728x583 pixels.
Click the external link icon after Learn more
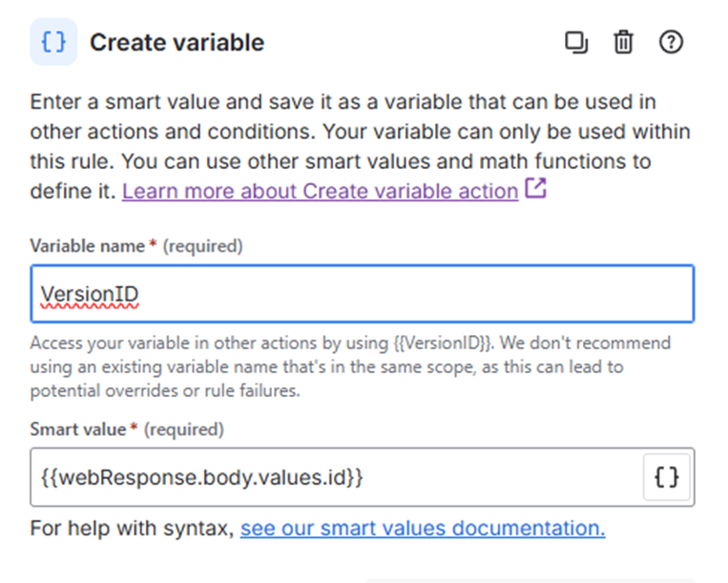536,190
